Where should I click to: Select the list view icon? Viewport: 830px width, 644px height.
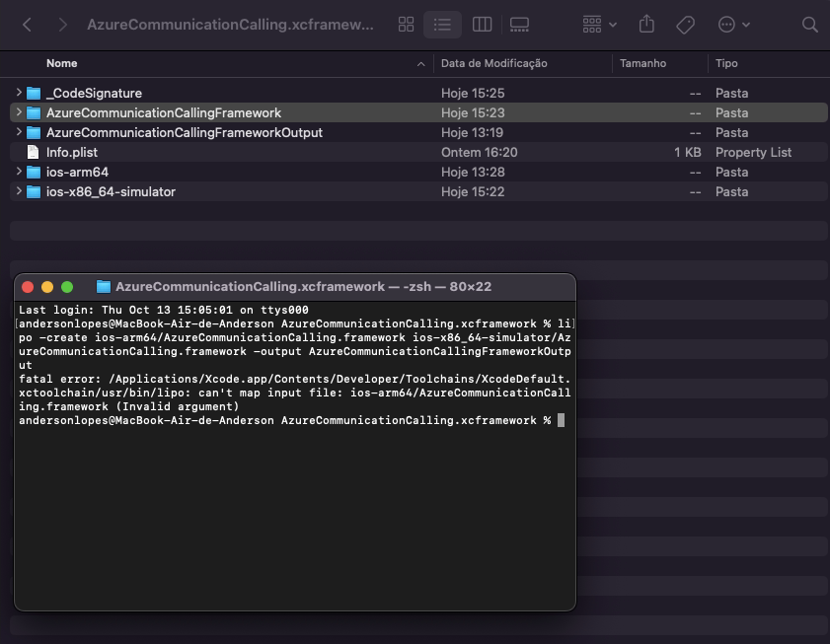pos(441,24)
